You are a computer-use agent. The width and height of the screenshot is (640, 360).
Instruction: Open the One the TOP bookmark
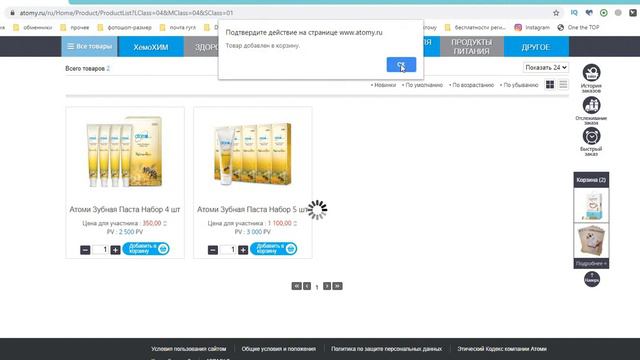(578, 27)
